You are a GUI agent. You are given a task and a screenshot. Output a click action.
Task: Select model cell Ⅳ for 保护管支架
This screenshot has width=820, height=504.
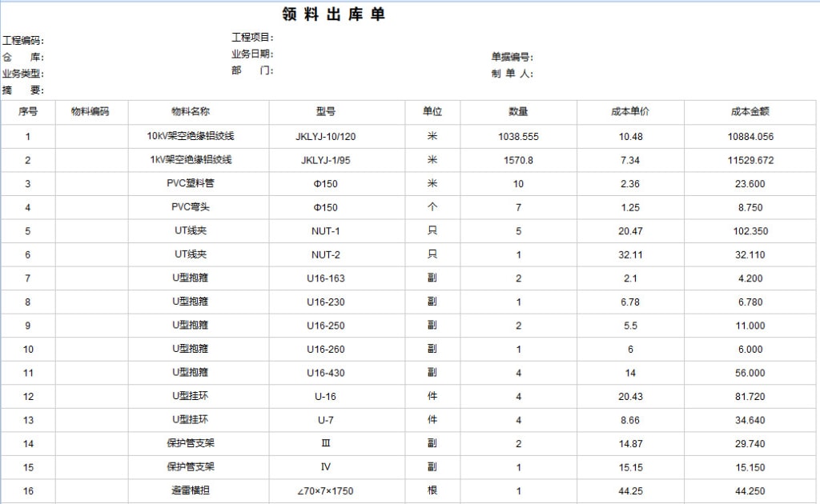337,467
